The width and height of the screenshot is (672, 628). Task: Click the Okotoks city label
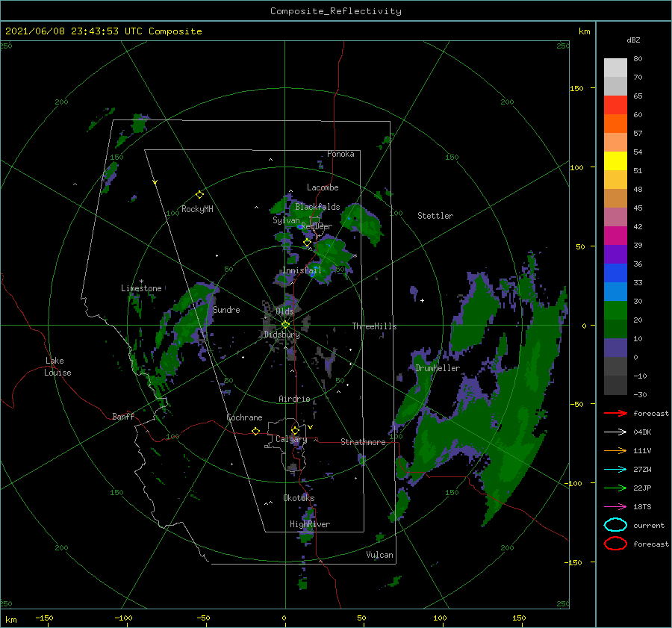(299, 498)
